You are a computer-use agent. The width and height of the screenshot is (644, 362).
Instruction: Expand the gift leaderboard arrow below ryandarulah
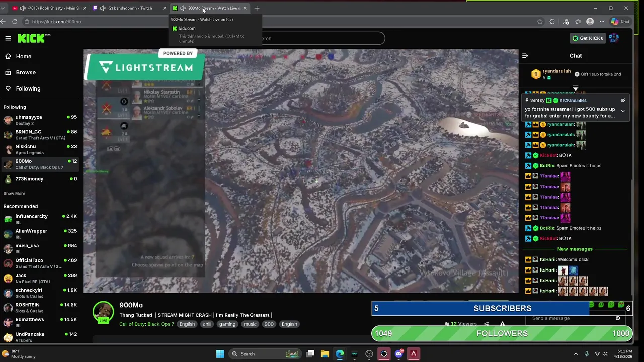tap(576, 88)
